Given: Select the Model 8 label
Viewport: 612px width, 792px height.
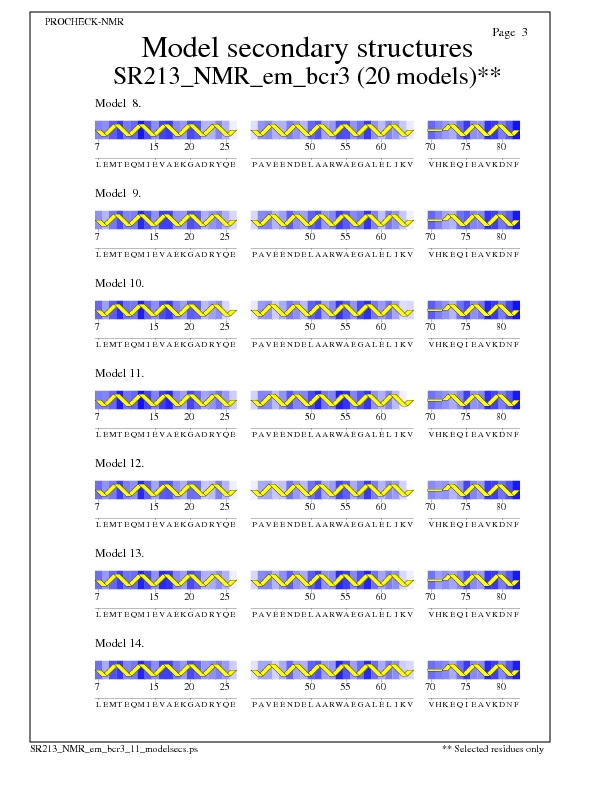Looking at the screenshot, I should [x=119, y=103].
